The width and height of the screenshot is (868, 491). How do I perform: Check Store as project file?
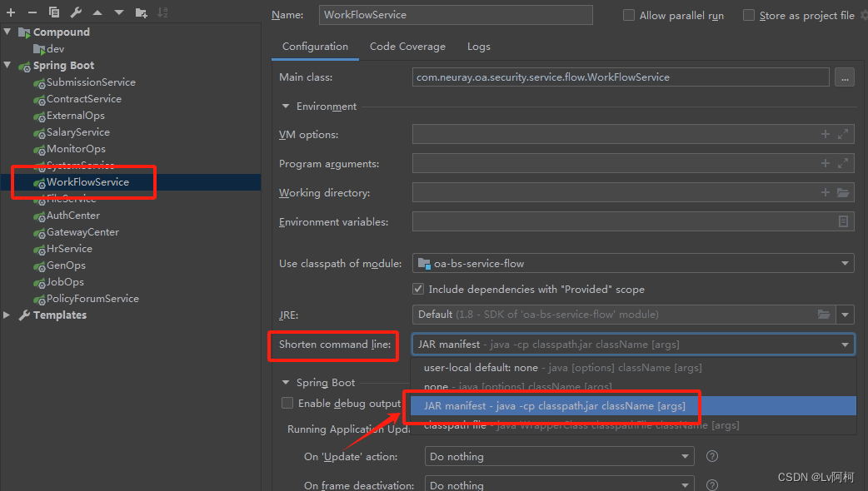[748, 15]
